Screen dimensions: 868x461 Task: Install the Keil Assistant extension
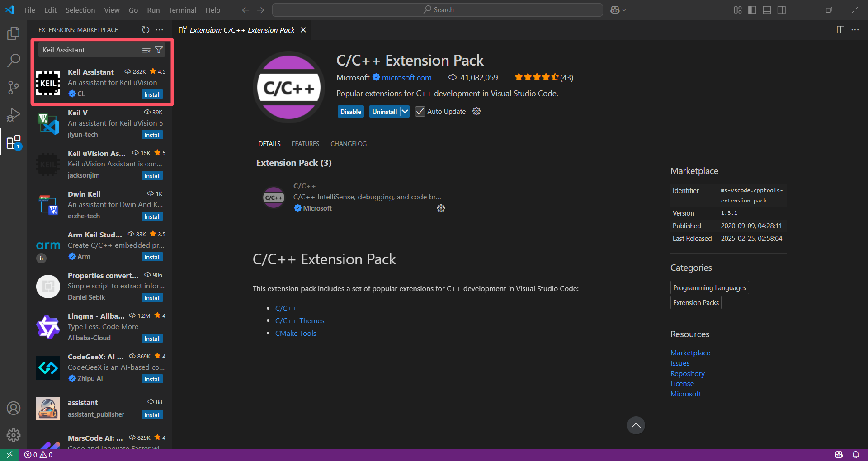tap(152, 94)
